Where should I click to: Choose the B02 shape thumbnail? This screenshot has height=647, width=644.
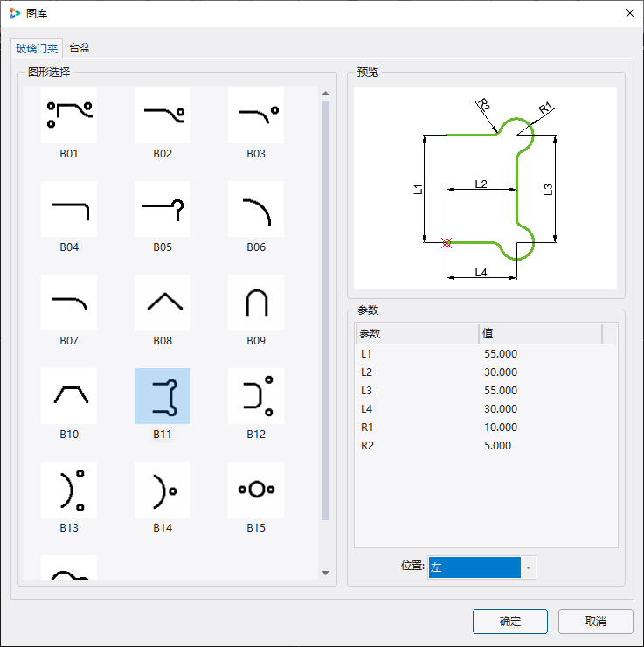click(x=163, y=115)
